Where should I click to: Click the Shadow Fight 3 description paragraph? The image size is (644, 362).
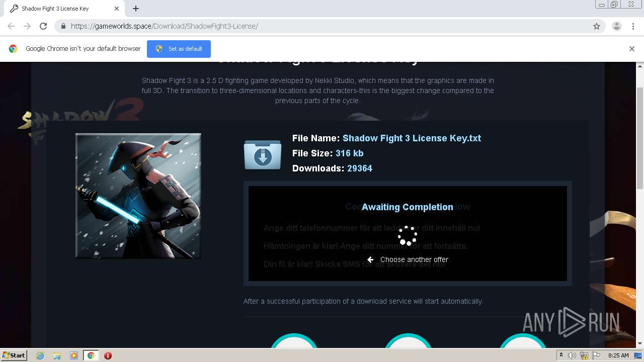coord(318,90)
